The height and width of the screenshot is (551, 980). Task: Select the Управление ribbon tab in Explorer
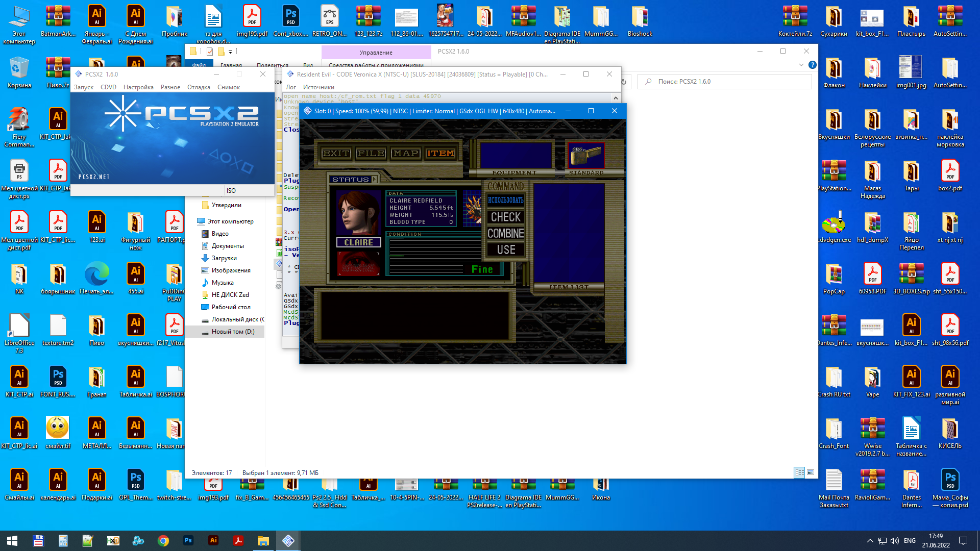coord(376,53)
